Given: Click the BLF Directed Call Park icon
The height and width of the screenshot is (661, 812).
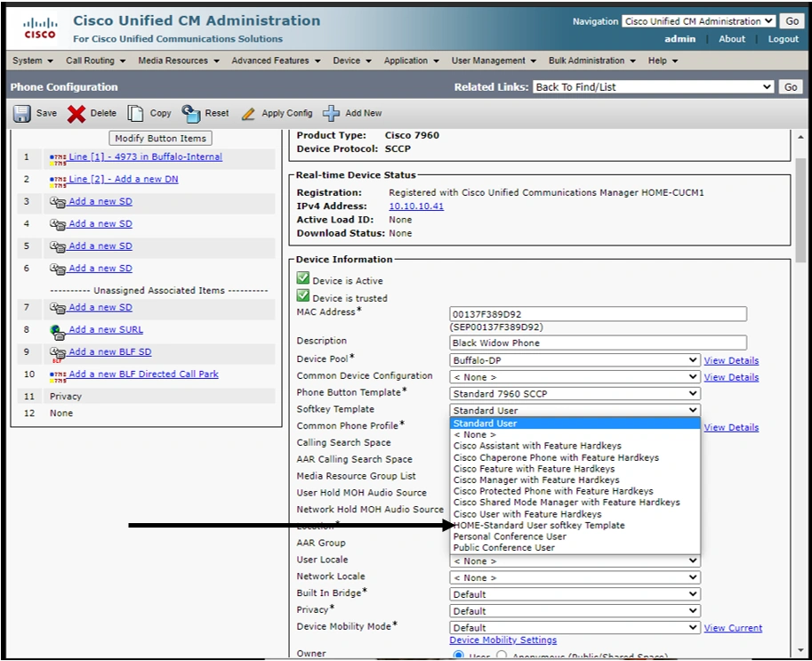Looking at the screenshot, I should click(58, 375).
